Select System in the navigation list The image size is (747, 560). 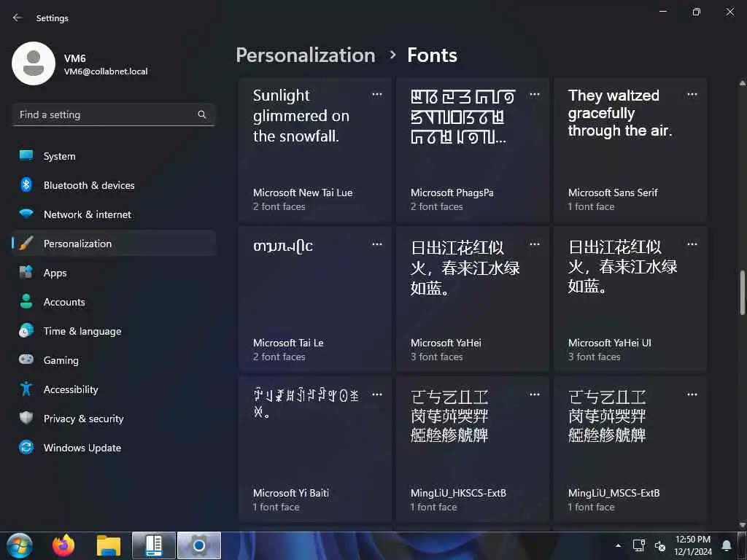[x=114, y=156]
